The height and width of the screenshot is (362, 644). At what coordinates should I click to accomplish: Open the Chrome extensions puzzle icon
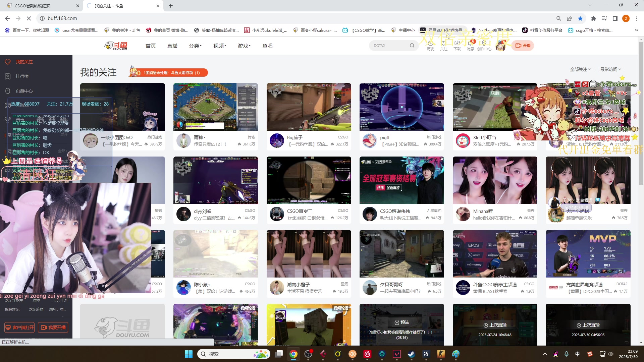[x=593, y=18]
